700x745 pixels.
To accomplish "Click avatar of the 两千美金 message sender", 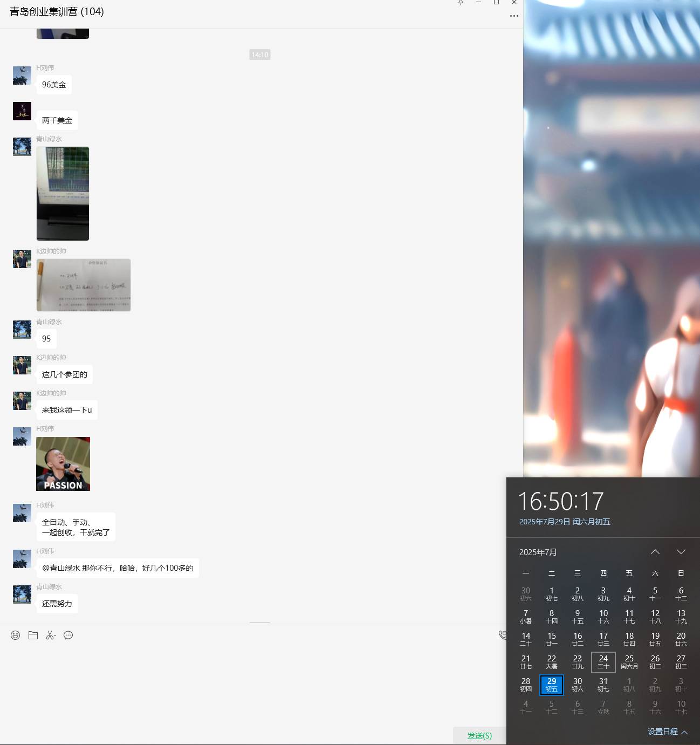I will (22, 111).
